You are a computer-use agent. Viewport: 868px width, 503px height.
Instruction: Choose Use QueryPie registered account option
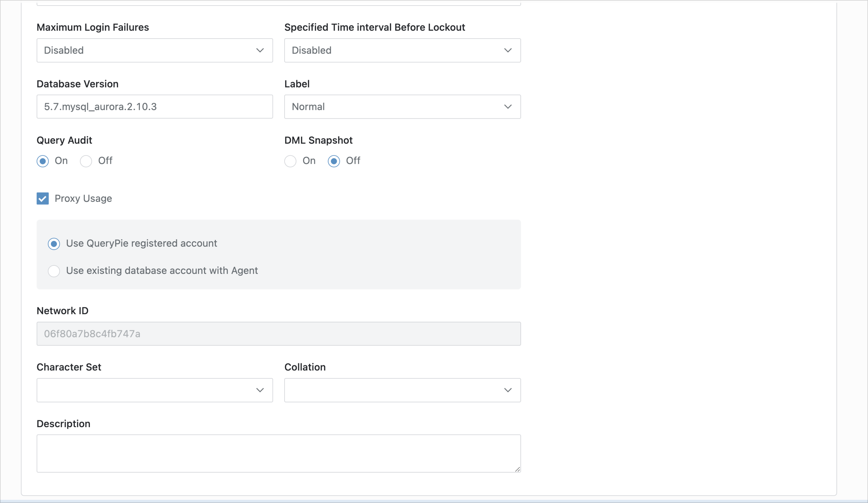(x=54, y=244)
